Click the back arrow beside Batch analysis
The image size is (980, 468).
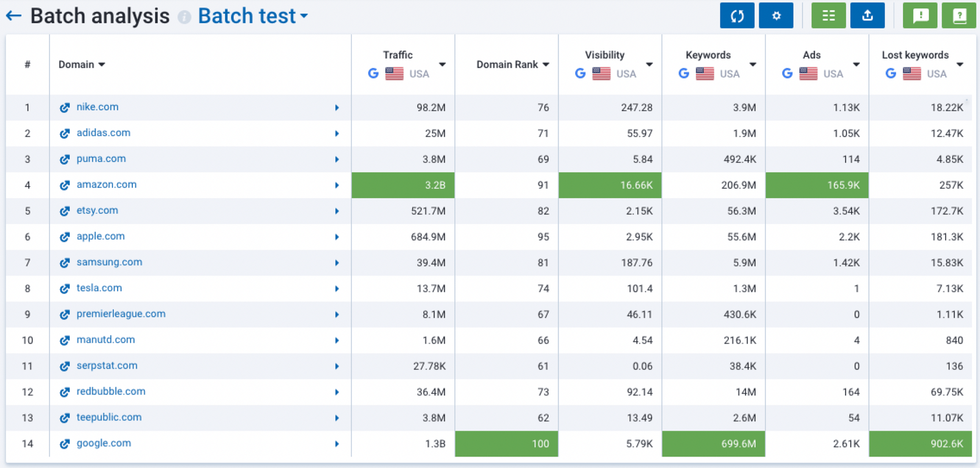click(13, 15)
